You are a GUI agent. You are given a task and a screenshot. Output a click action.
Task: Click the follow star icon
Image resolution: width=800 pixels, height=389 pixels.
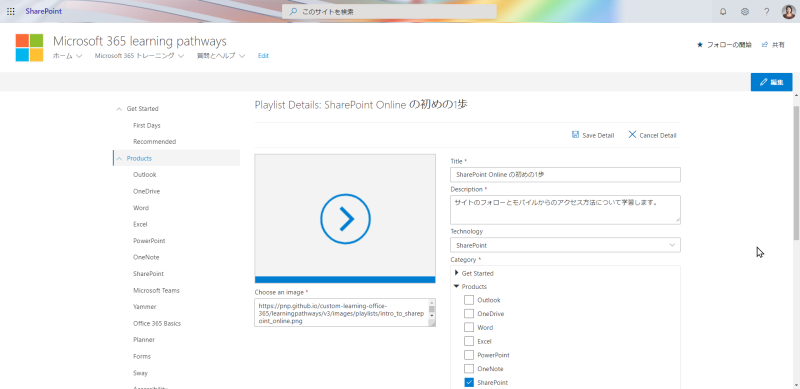tap(700, 45)
